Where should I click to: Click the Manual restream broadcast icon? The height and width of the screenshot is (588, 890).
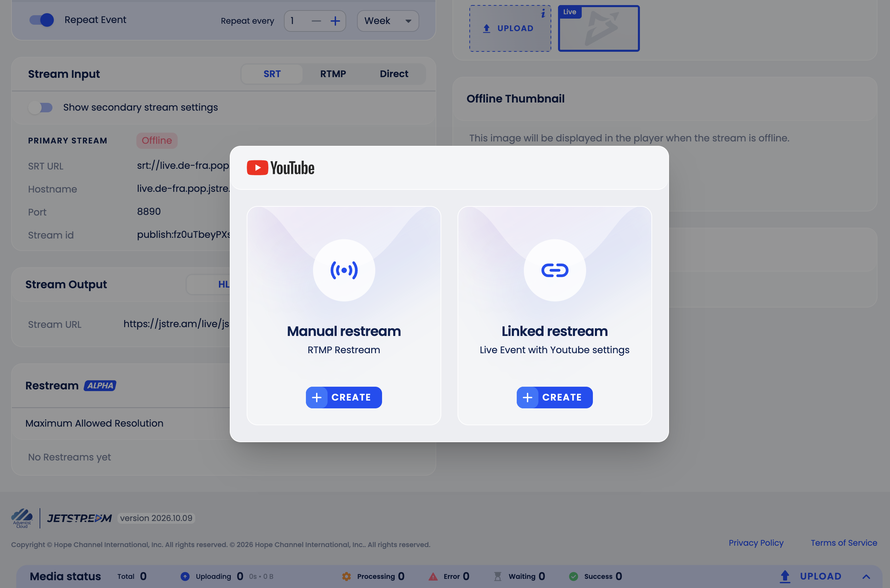click(344, 270)
